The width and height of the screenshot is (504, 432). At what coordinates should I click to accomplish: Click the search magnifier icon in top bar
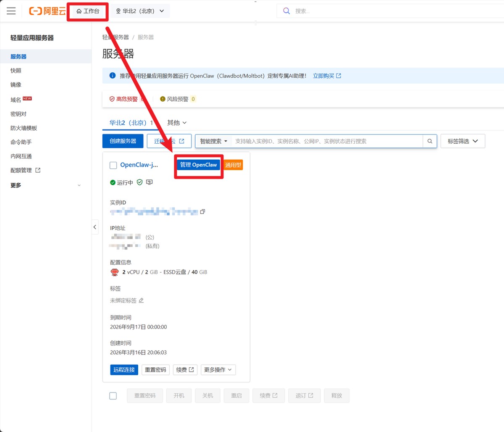[286, 11]
